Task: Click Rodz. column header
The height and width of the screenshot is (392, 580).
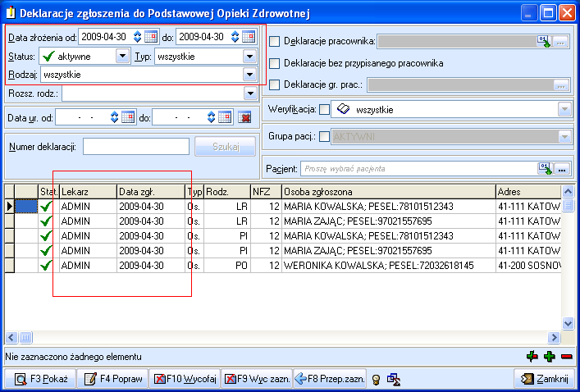Action: pyautogui.click(x=227, y=192)
